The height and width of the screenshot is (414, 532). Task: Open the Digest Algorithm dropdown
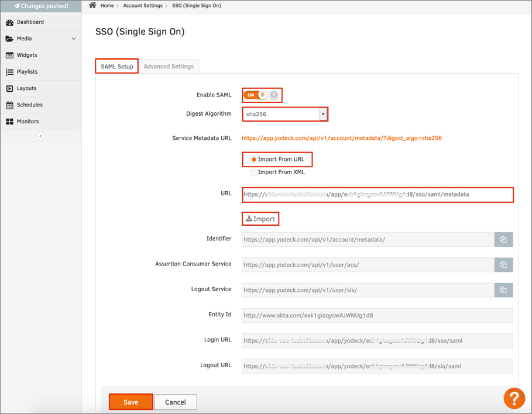(x=322, y=114)
